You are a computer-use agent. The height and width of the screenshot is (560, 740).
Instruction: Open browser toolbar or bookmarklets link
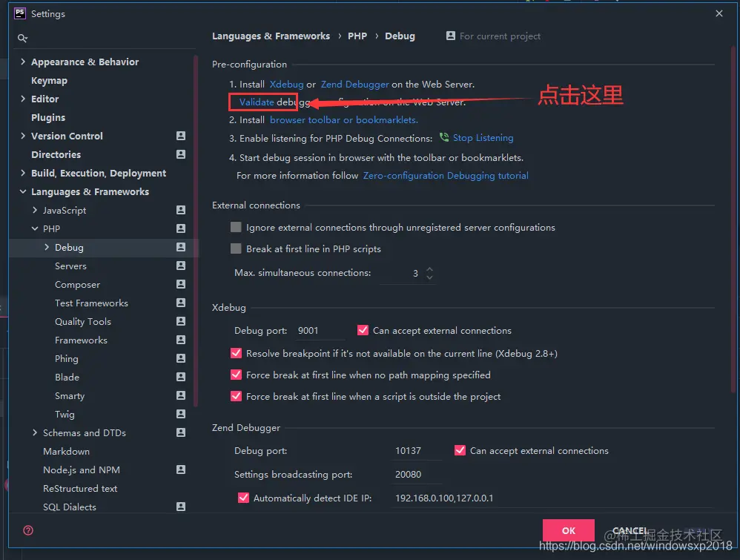click(x=344, y=120)
